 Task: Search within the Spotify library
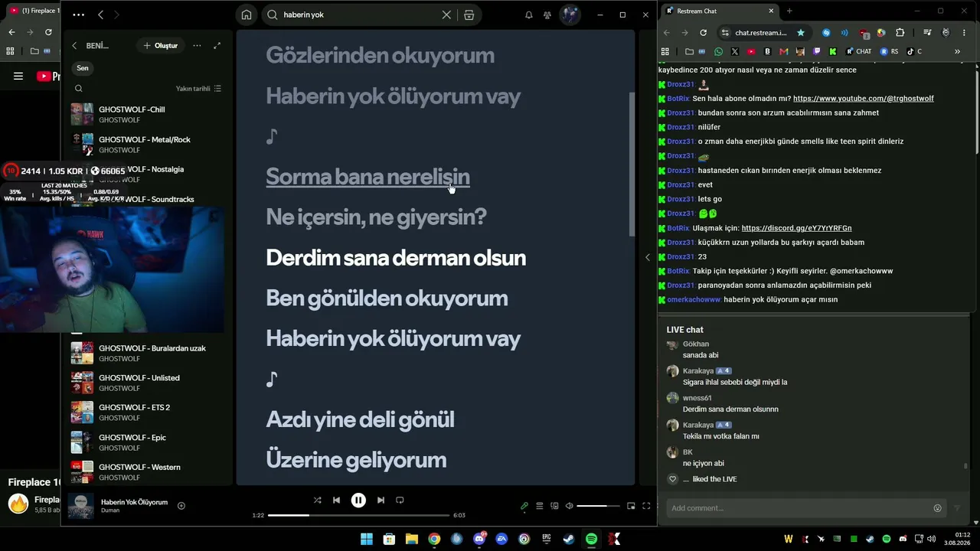click(x=79, y=89)
